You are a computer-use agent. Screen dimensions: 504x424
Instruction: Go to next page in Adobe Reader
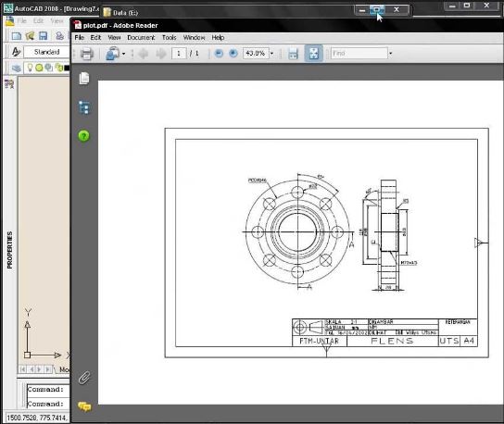[x=161, y=54]
